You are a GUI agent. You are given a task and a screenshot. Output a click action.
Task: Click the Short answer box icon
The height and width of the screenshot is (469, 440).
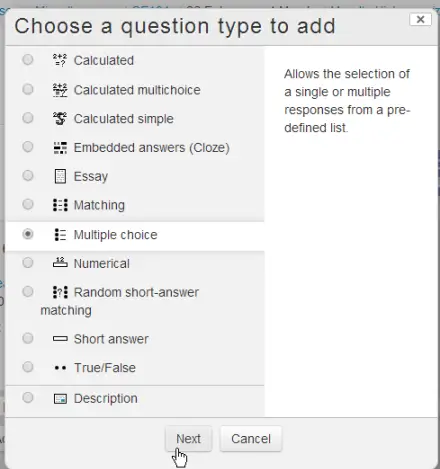(x=60, y=339)
